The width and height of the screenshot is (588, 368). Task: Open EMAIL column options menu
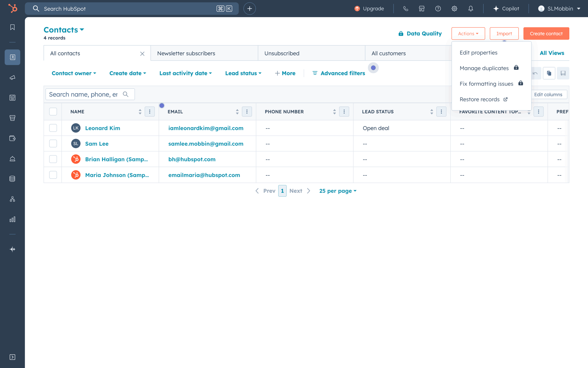coord(247,112)
